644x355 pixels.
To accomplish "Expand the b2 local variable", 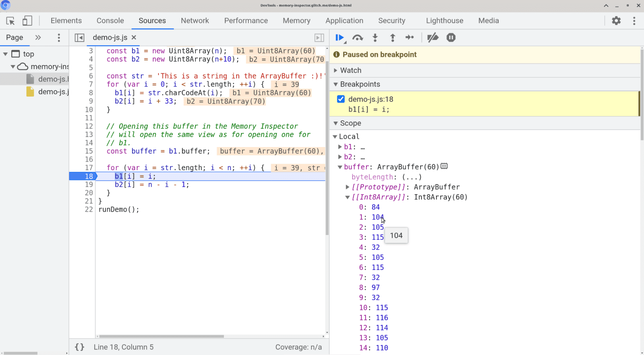I will pos(341,156).
